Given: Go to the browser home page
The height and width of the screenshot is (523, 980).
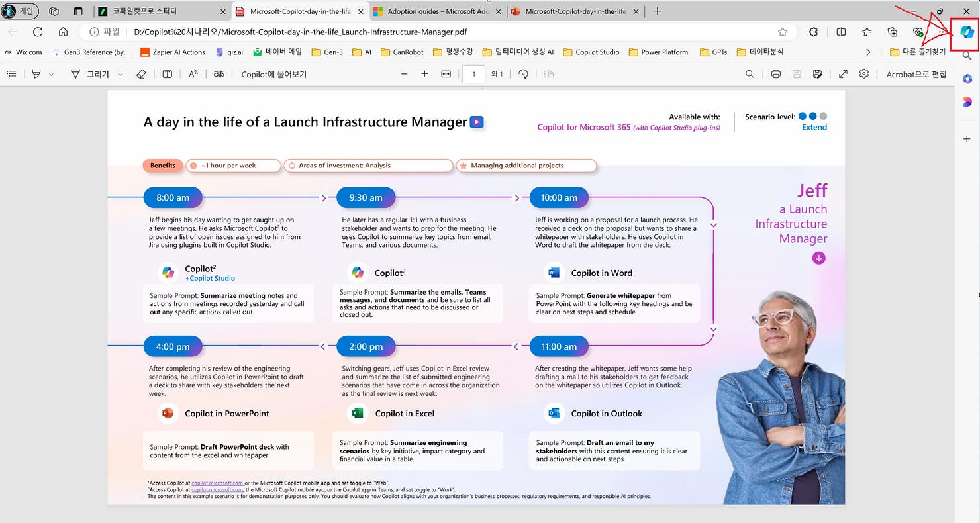Looking at the screenshot, I should pos(63,32).
